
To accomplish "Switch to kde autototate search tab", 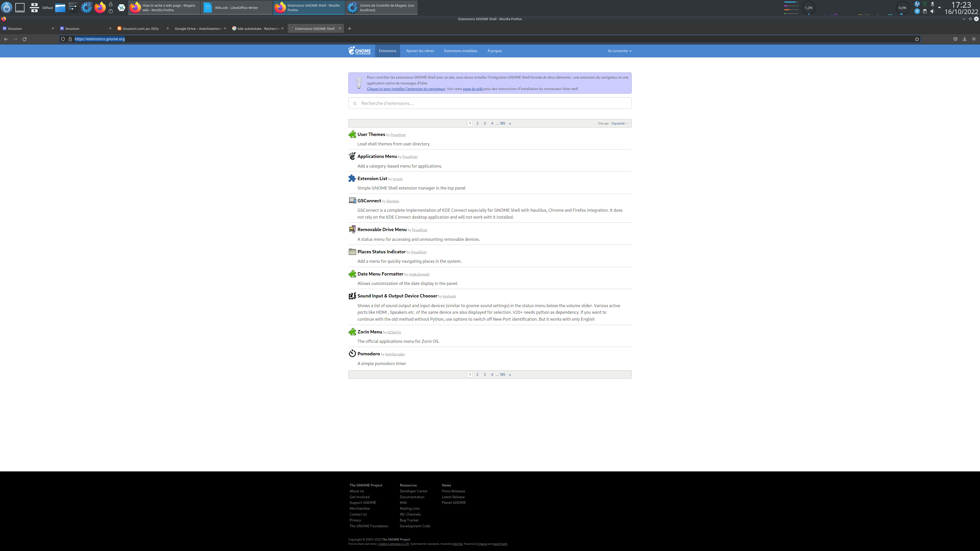I will [258, 29].
